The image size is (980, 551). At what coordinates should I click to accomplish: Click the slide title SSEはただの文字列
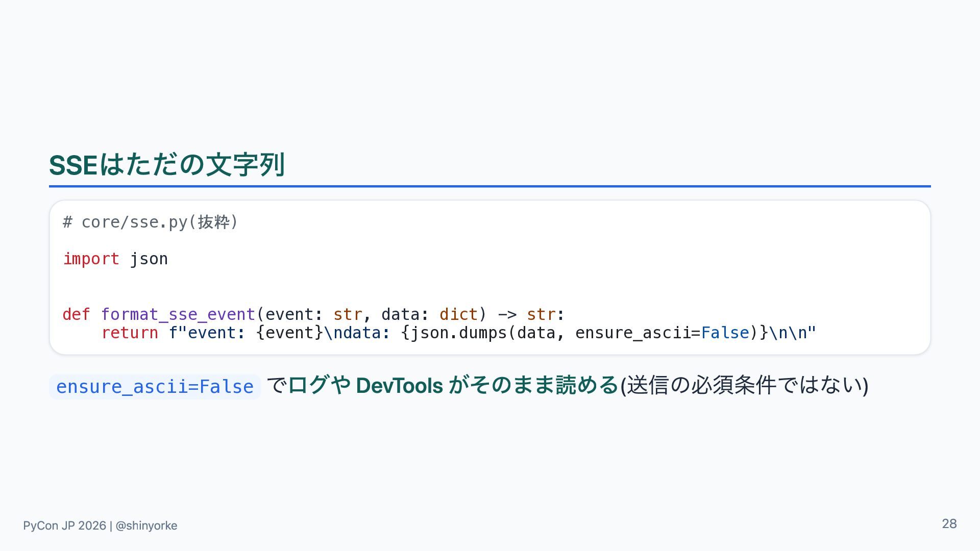167,165
